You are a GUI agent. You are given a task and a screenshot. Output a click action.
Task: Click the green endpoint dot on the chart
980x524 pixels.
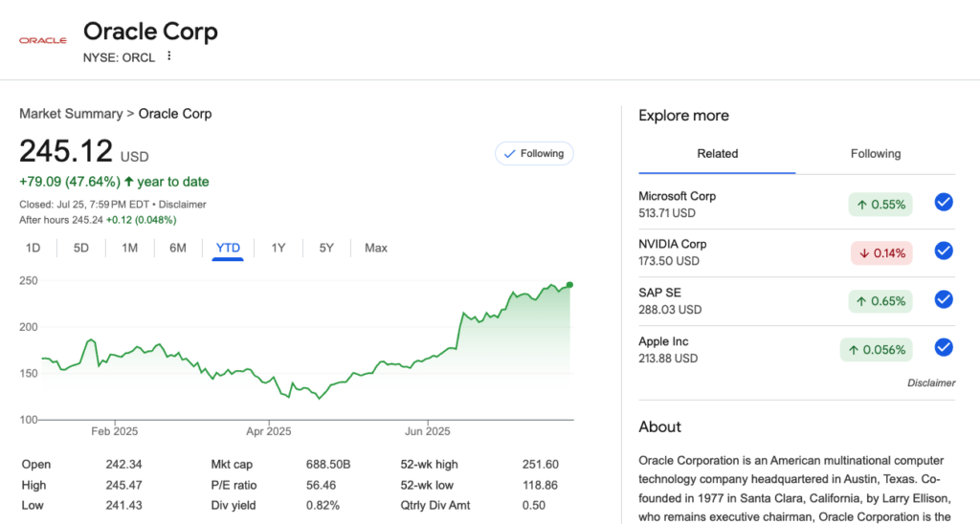click(569, 285)
